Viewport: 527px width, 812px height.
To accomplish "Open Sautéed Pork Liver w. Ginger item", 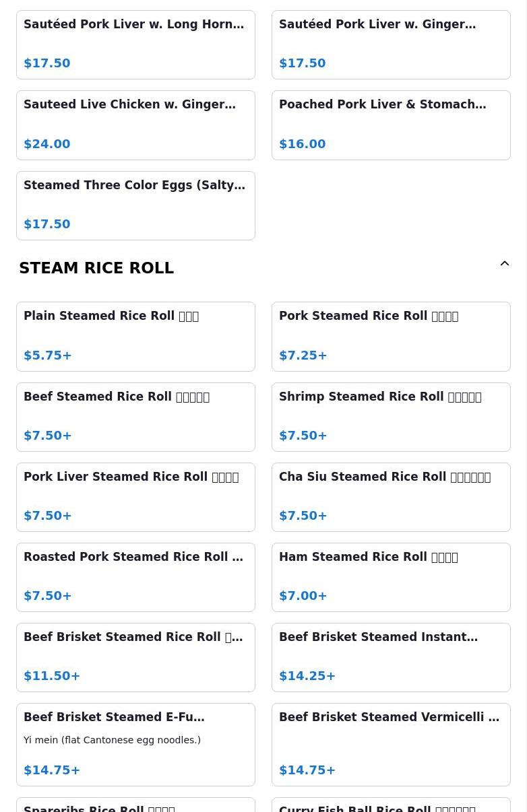I will [391, 44].
